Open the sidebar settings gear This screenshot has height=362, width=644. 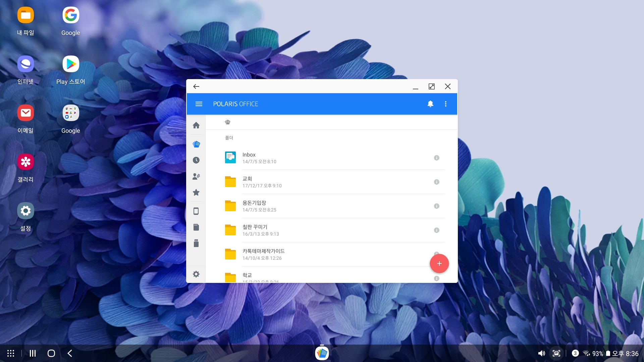pyautogui.click(x=196, y=274)
